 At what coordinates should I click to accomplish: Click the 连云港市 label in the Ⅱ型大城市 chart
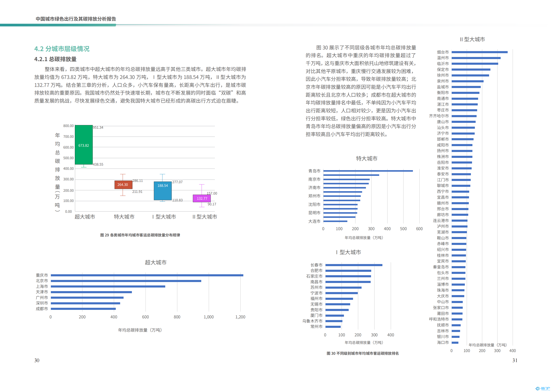point(441,221)
